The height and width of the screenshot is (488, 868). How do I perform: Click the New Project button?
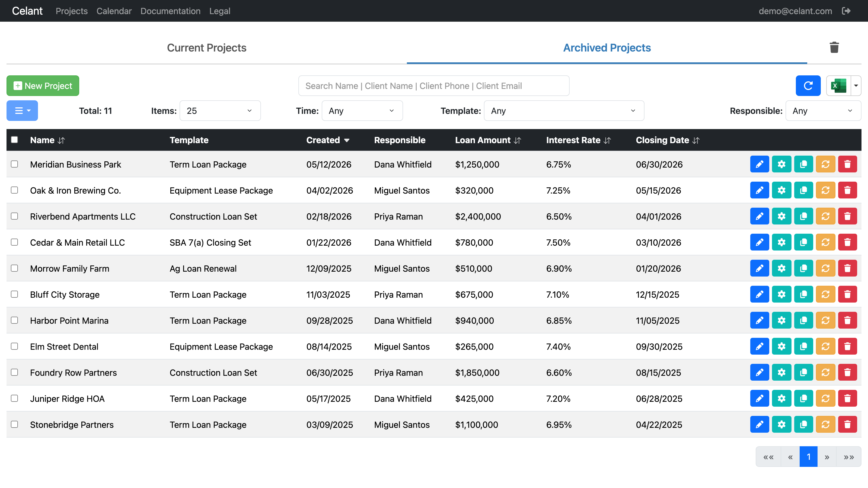[43, 86]
